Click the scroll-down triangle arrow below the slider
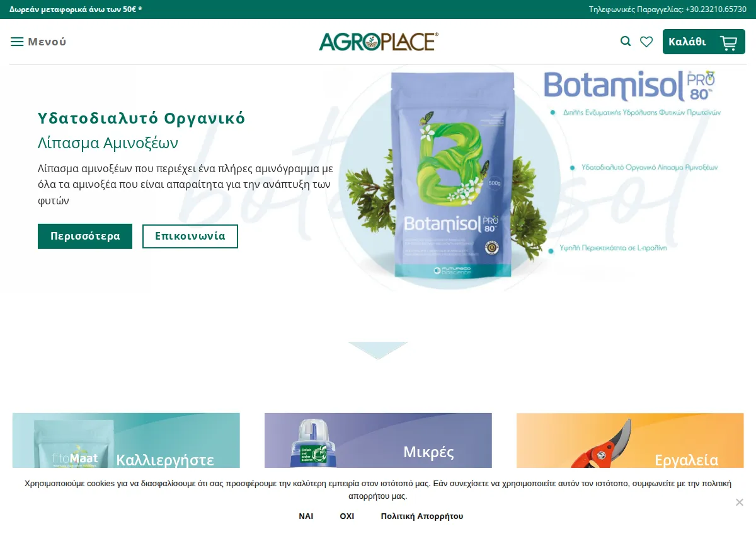 point(378,351)
